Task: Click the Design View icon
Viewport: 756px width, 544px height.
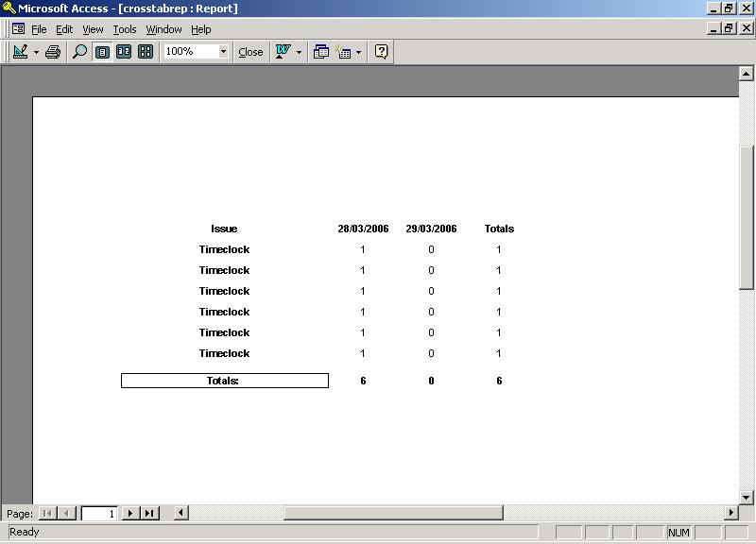Action: (x=20, y=52)
